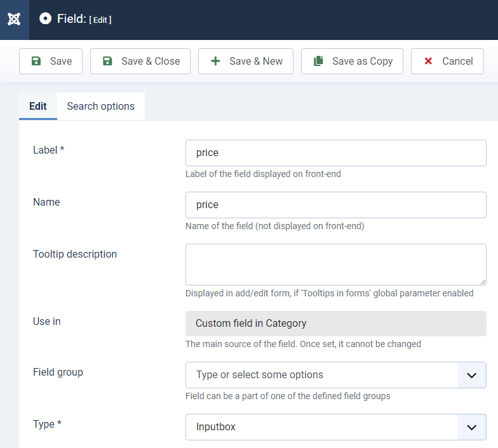Viewport: 498px width, 448px height.
Task: Click the 'Tooltip description' label text
Action: click(75, 254)
